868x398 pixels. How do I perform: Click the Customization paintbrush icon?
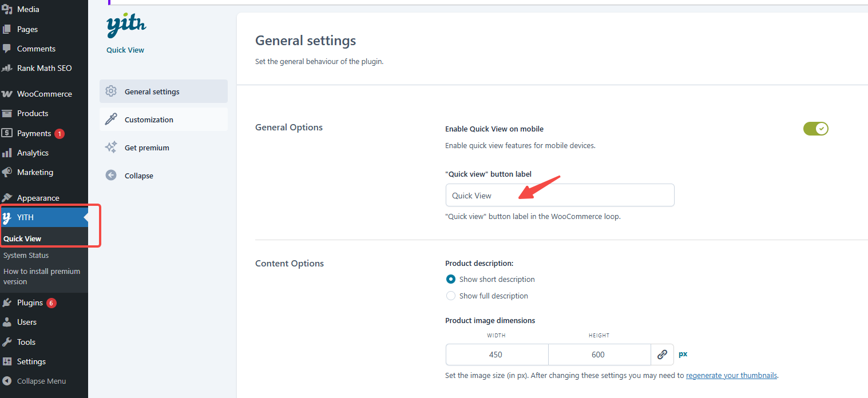tap(111, 120)
